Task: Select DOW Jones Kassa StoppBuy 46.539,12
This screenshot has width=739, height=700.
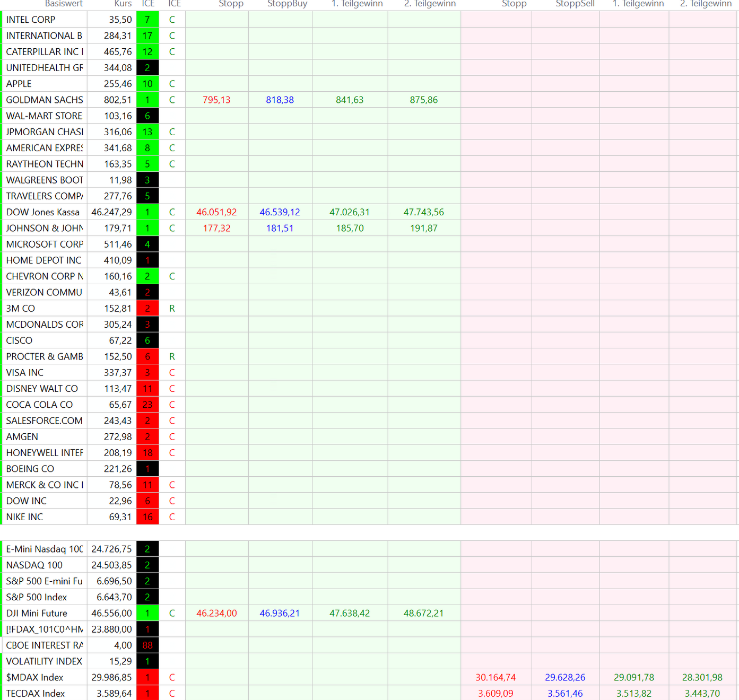Action: 280,212
